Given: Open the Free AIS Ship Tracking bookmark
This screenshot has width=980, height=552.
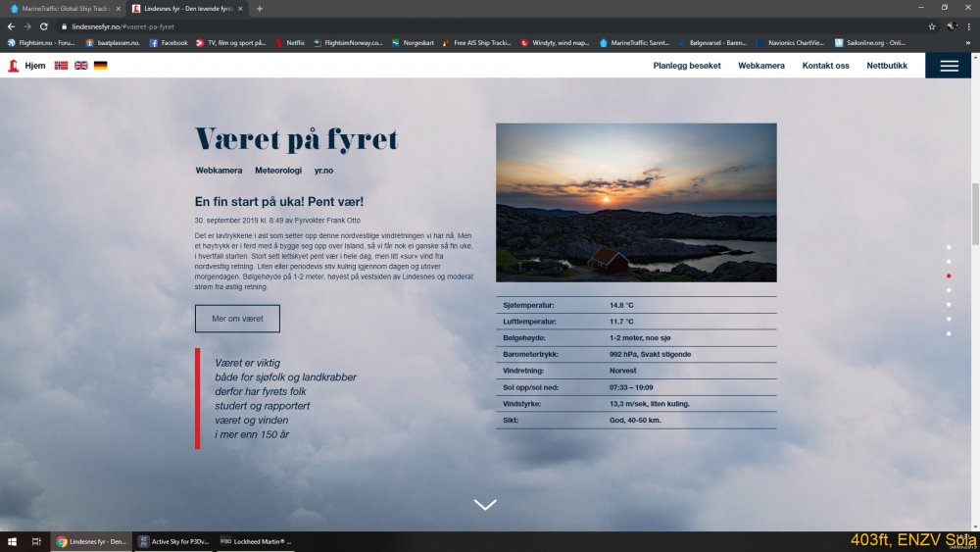Looking at the screenshot, I should [477, 43].
